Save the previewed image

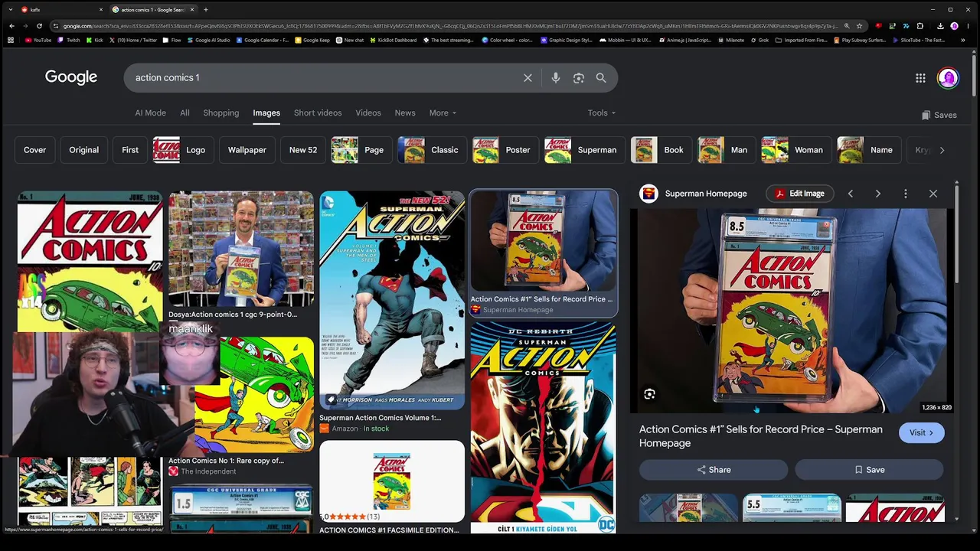(869, 470)
